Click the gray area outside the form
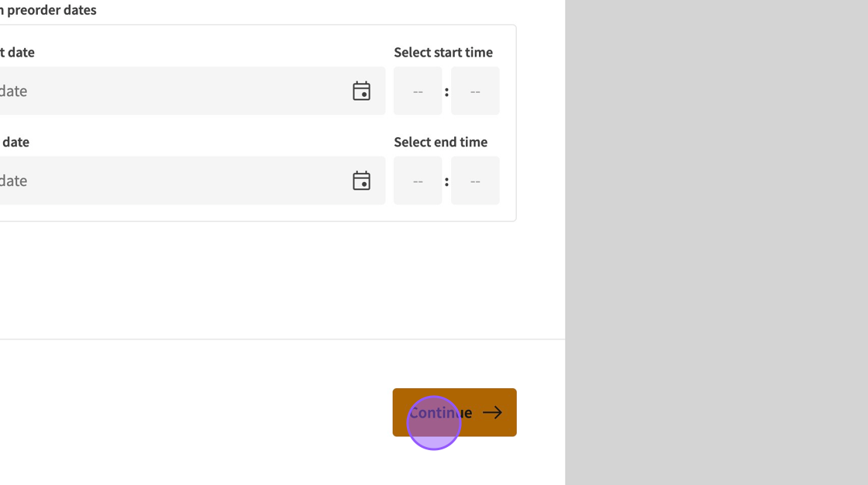868x485 pixels. point(713,232)
